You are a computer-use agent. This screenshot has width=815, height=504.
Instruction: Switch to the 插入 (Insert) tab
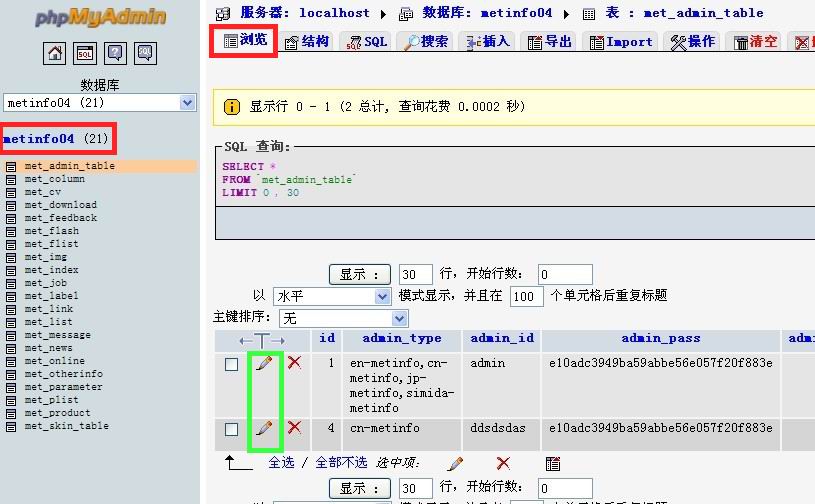coord(488,41)
